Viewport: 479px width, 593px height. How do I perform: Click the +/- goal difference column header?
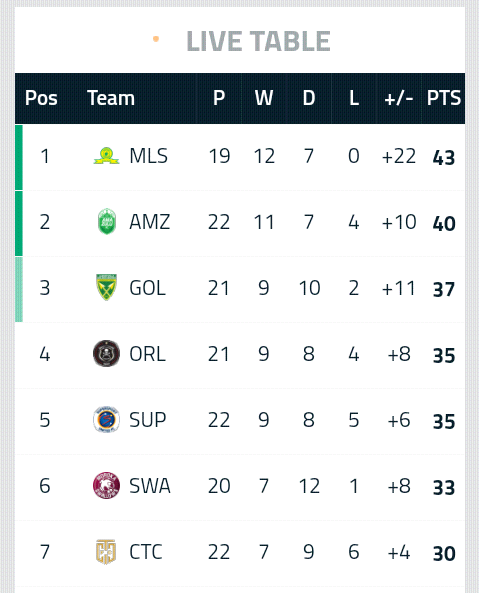pyautogui.click(x=399, y=98)
